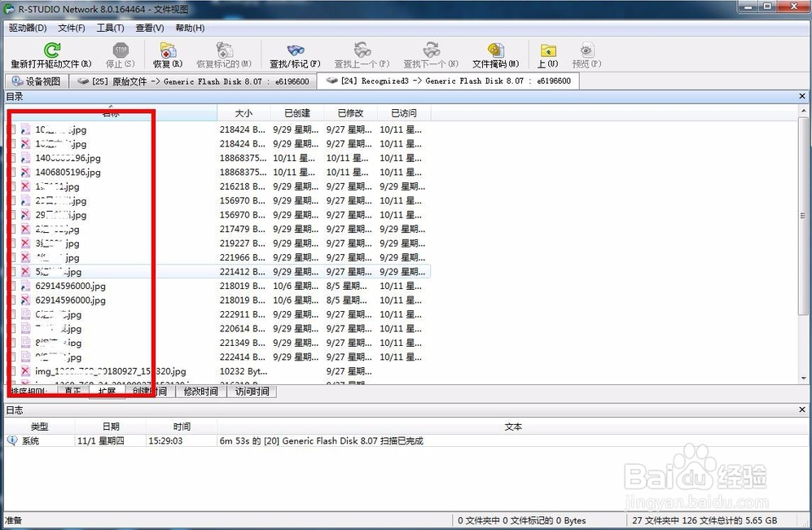Click the log time 15:29:03
This screenshot has height=530, width=812.
(x=165, y=440)
